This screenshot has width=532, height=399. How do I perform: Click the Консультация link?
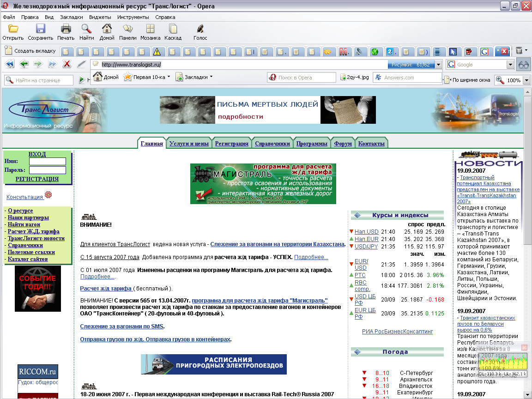click(24, 197)
